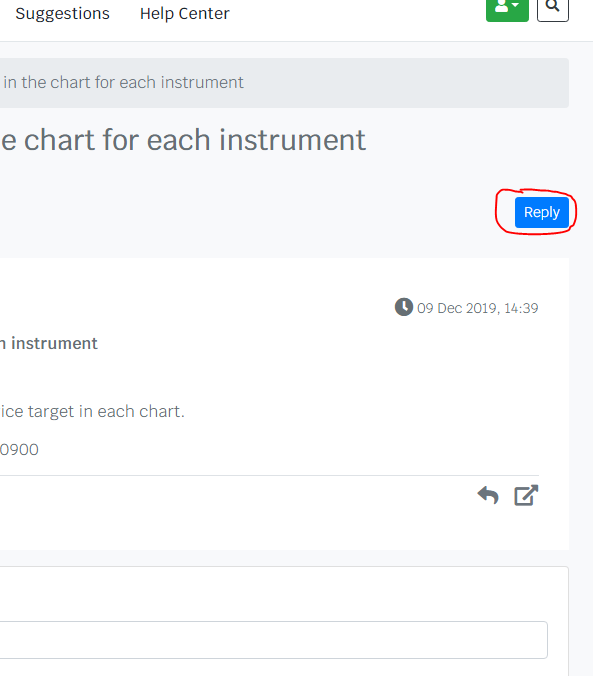The height and width of the screenshot is (676, 593).
Task: Expand the caret on the green account button
Action: pyautogui.click(x=515, y=5)
